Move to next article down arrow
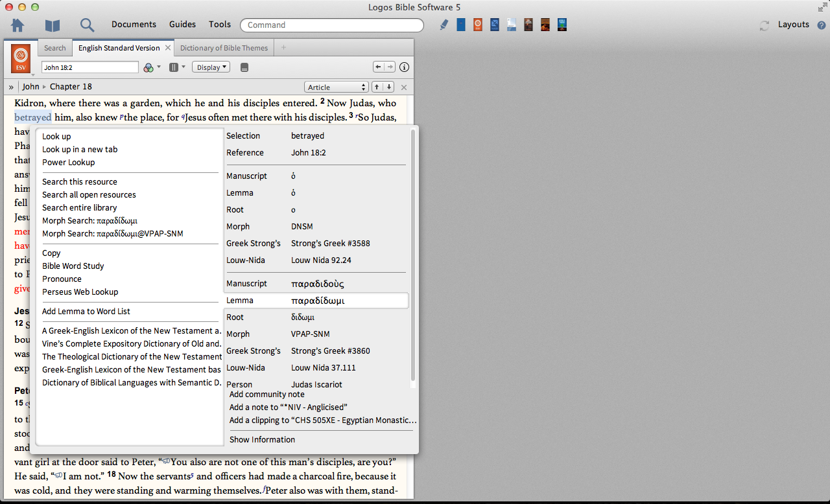The width and height of the screenshot is (830, 504). pyautogui.click(x=388, y=87)
